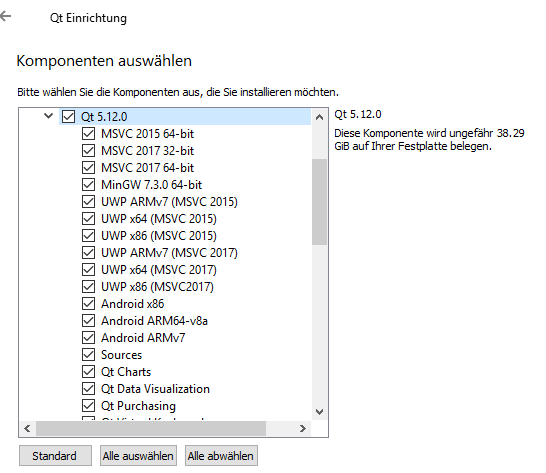Viewport: 546px width, 473px height.
Task: Click the vertical scrollbar thumb
Action: (319, 202)
